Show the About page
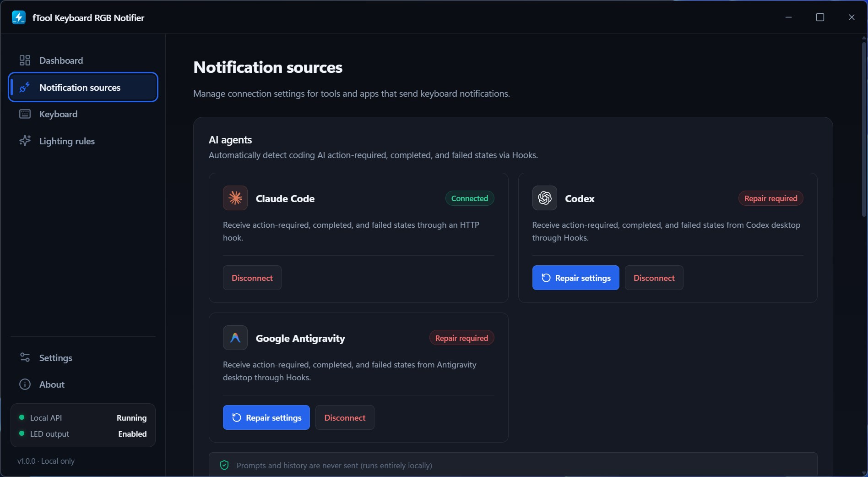Image resolution: width=868 pixels, height=477 pixels. [x=83, y=384]
